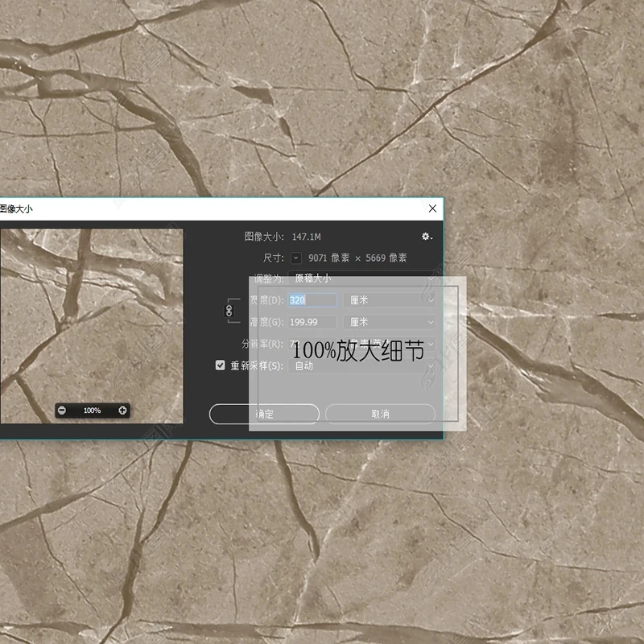Image resolution: width=644 pixels, height=644 pixels.
Task: Open the width unit 厘米 dropdown
Action: [x=390, y=300]
